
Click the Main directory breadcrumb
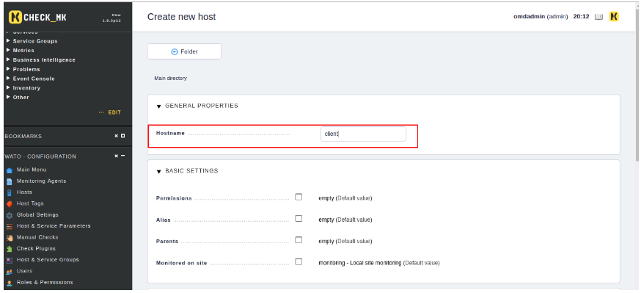(170, 78)
